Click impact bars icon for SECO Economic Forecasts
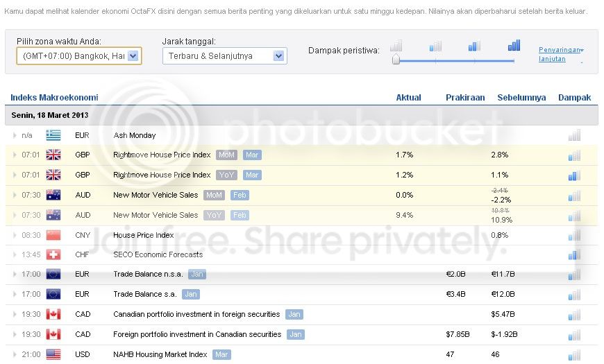Screen dimensions: 604x364 (574, 254)
